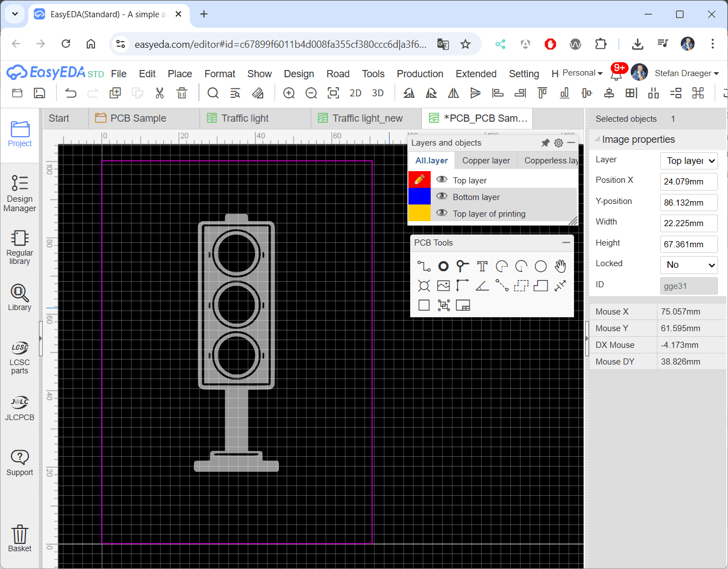Pick the Image insert tool in PCB Tools

443,286
